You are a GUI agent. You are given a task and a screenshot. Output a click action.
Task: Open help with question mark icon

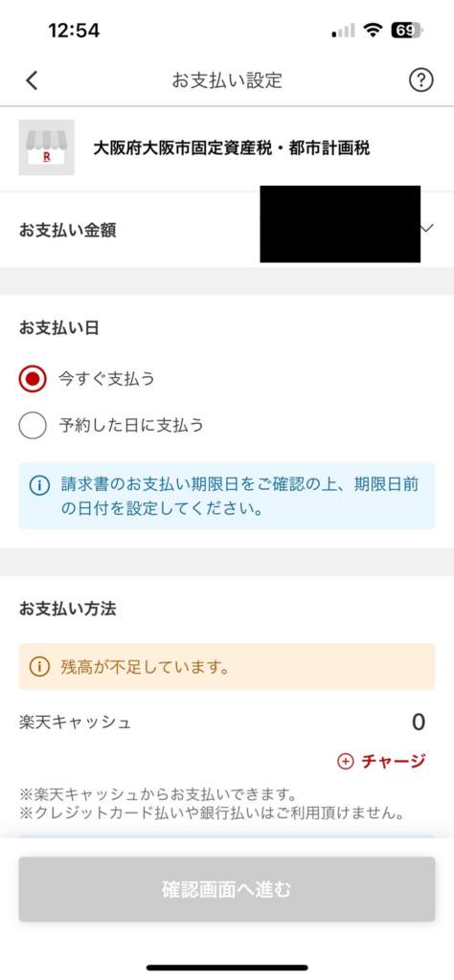pos(420,80)
